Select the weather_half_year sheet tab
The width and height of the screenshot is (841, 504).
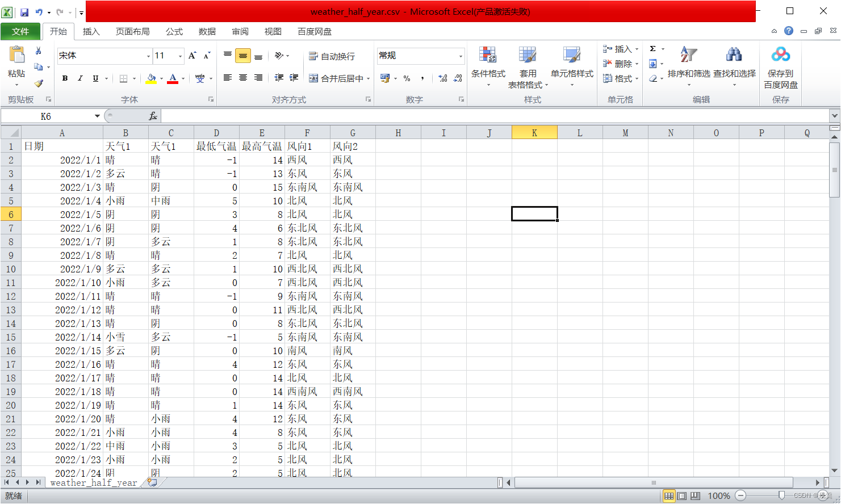pos(94,483)
